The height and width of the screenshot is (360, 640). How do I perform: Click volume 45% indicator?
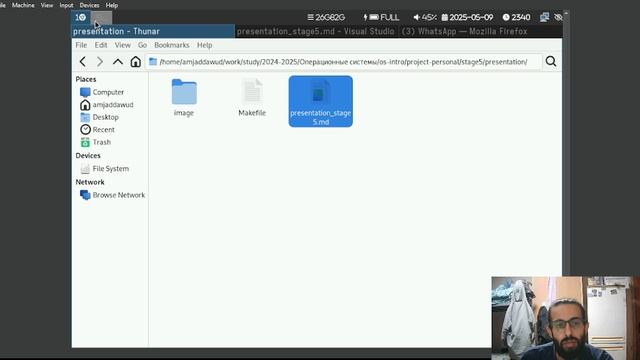click(424, 17)
